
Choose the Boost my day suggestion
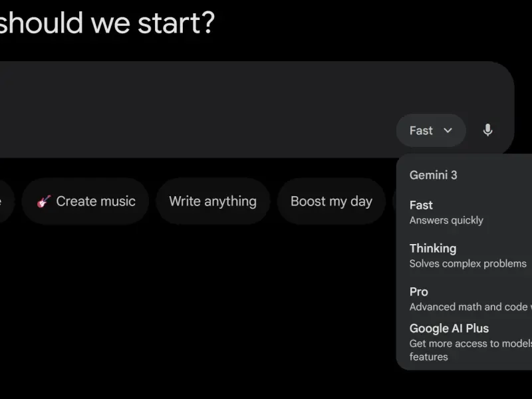[331, 201]
